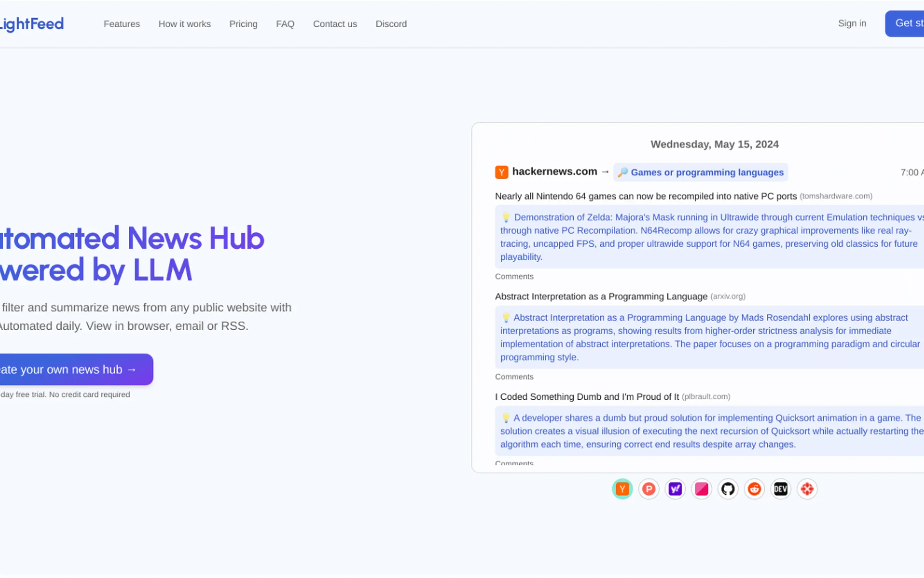Click Create your own news hub button
Viewport: 924px width, 578px height.
tap(73, 369)
